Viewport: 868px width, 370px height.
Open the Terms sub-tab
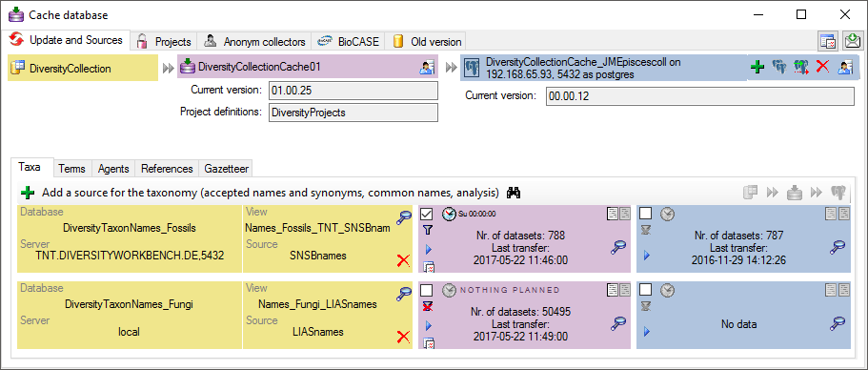(72, 169)
